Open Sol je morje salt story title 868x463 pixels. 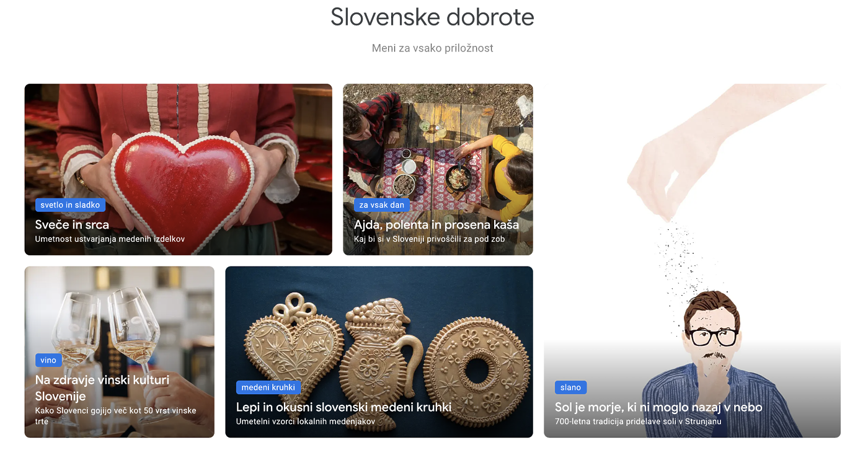658,407
